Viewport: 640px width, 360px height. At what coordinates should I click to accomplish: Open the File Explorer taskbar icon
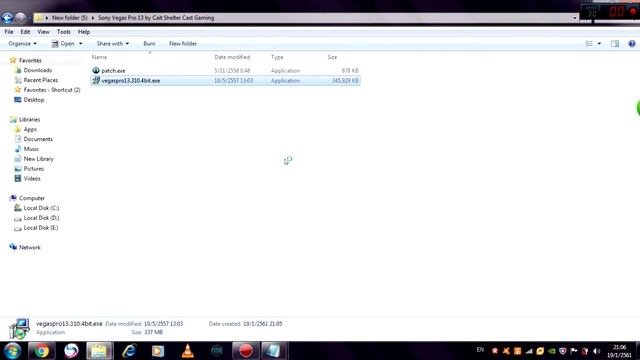click(x=99, y=351)
